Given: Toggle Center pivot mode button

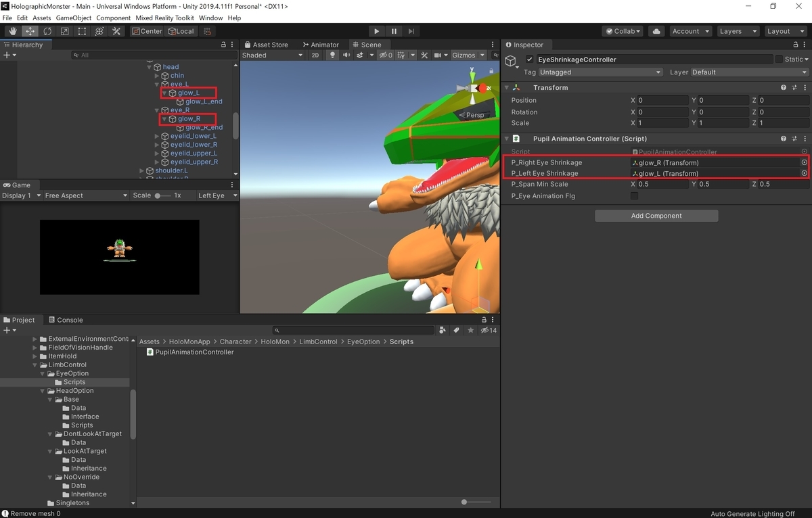Looking at the screenshot, I should [147, 31].
